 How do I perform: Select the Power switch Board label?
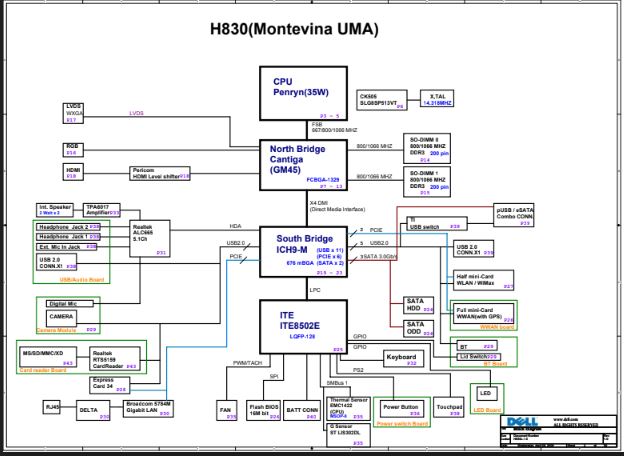point(402,424)
